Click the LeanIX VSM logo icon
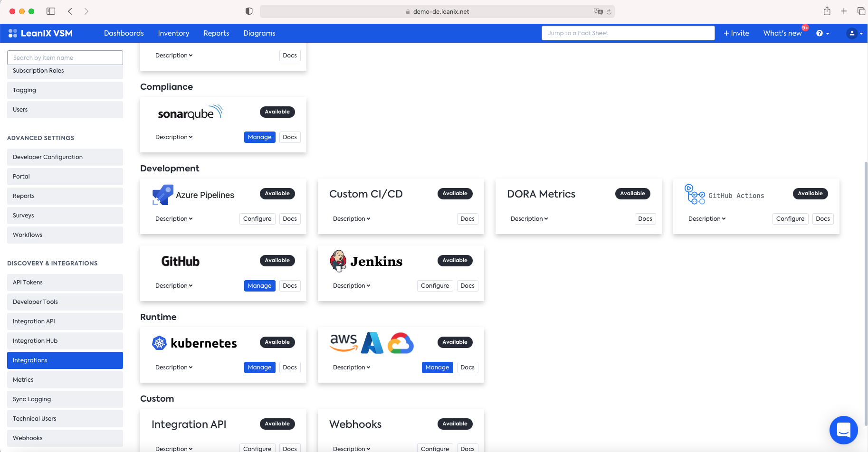 tap(13, 33)
